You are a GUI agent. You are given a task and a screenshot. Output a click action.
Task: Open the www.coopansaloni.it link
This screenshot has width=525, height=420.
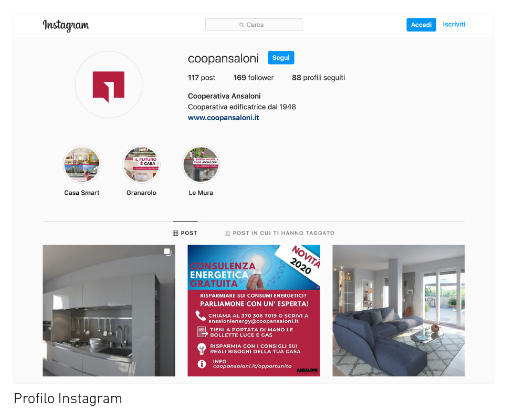pos(223,118)
